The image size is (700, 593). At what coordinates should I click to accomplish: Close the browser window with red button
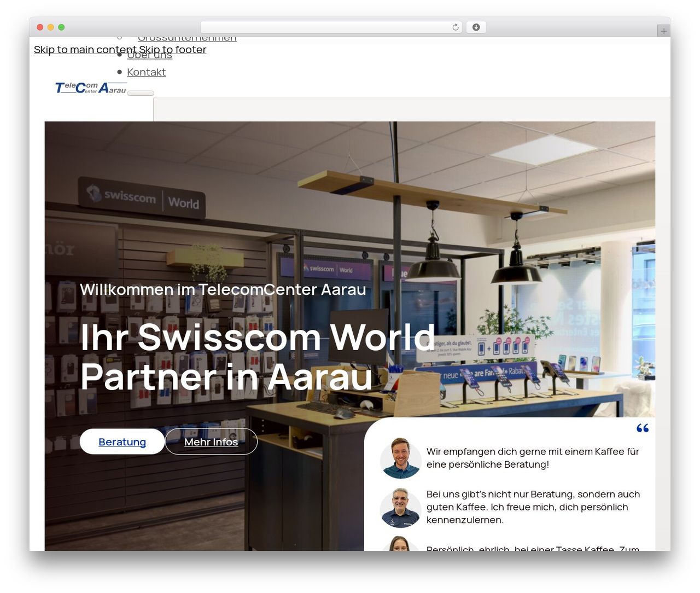click(40, 27)
